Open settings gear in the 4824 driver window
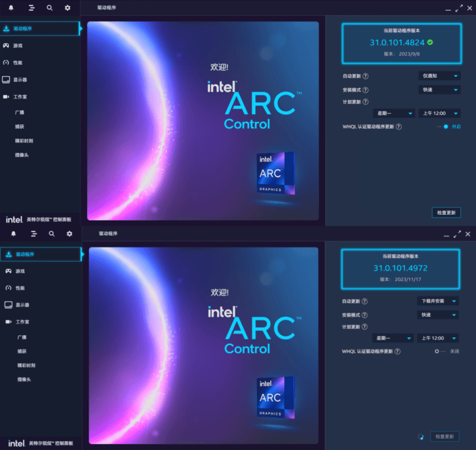476x450 pixels. coord(67,8)
